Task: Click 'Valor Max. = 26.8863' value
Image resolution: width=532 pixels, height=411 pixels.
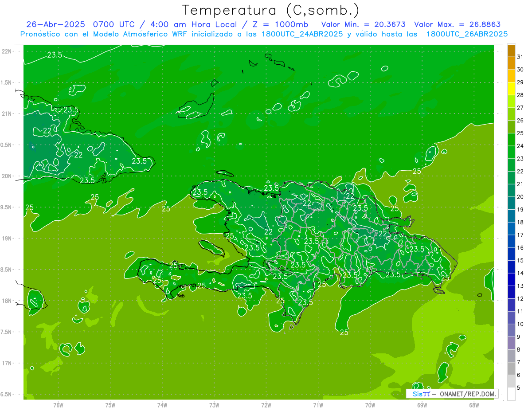Action: point(458,24)
